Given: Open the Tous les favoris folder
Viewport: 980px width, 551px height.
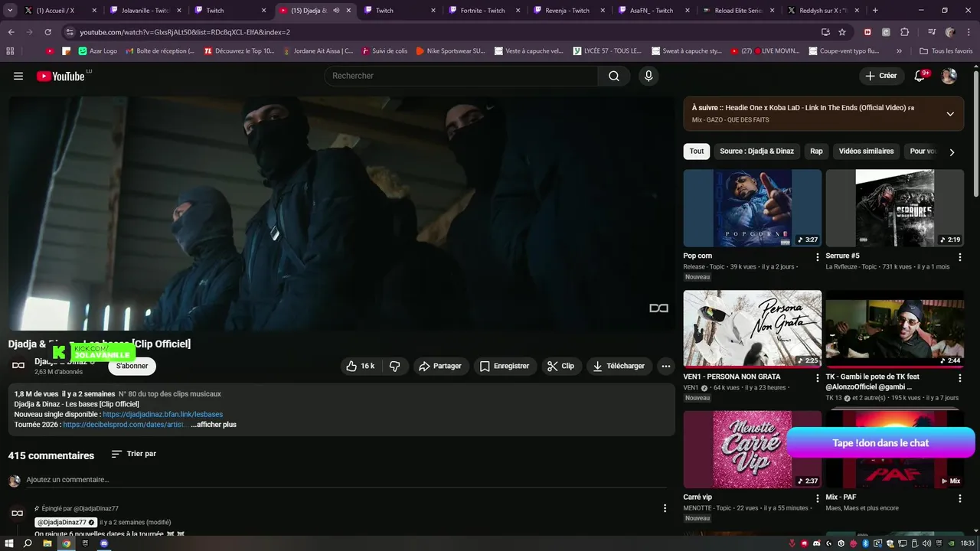Looking at the screenshot, I should [x=946, y=51].
